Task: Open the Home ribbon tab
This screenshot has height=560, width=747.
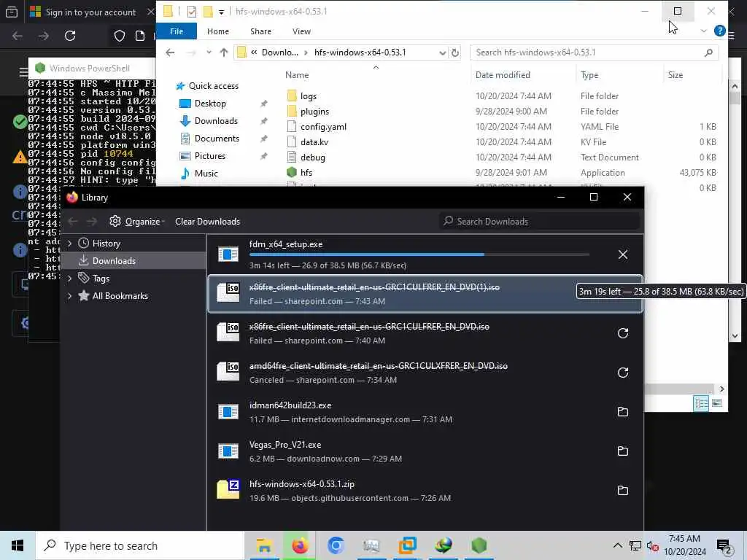Action: click(x=218, y=31)
